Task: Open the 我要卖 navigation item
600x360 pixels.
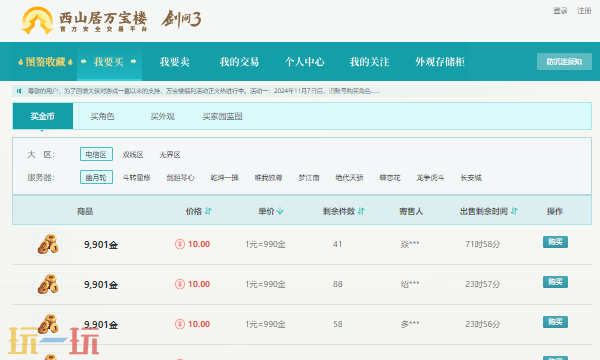Action: [174, 62]
